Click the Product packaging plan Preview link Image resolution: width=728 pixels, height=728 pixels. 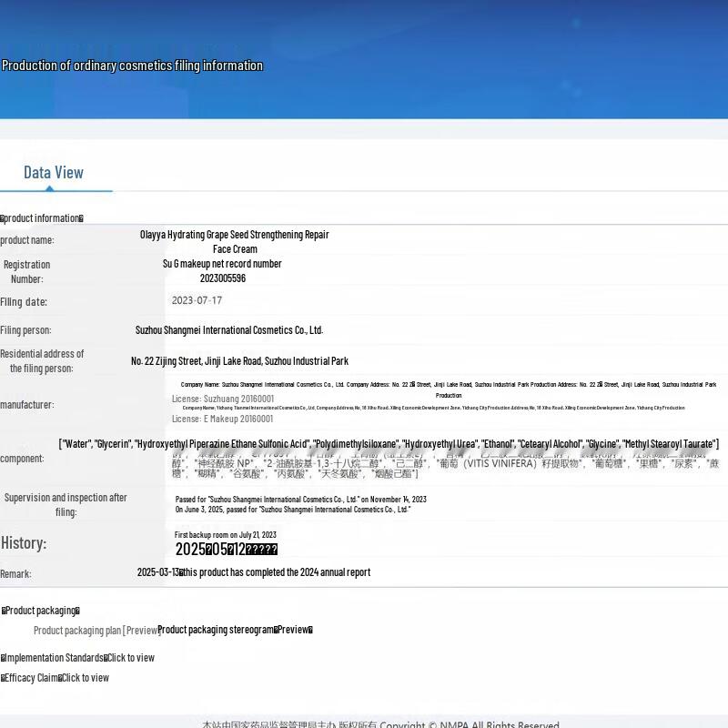pos(97,630)
